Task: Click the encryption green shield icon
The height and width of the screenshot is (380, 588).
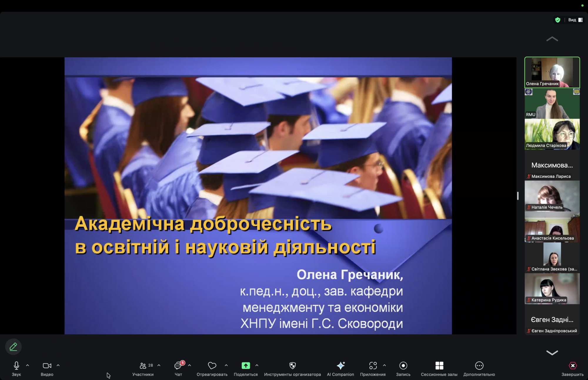Action: point(557,20)
